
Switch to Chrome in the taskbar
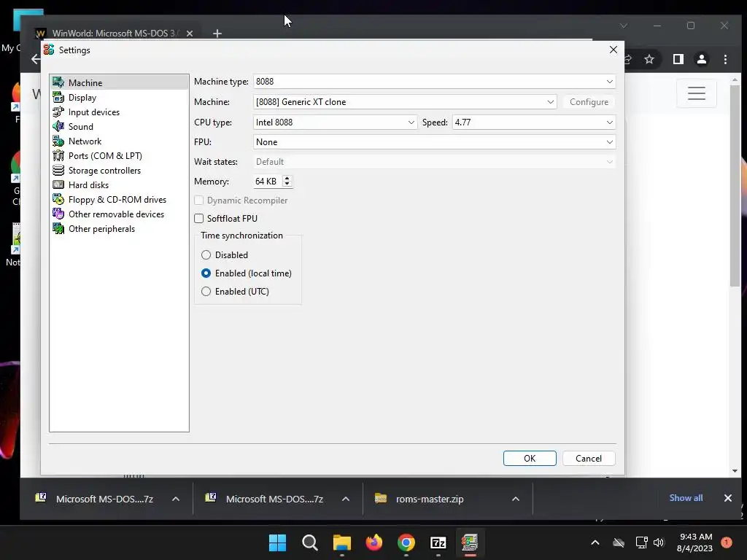click(x=406, y=542)
